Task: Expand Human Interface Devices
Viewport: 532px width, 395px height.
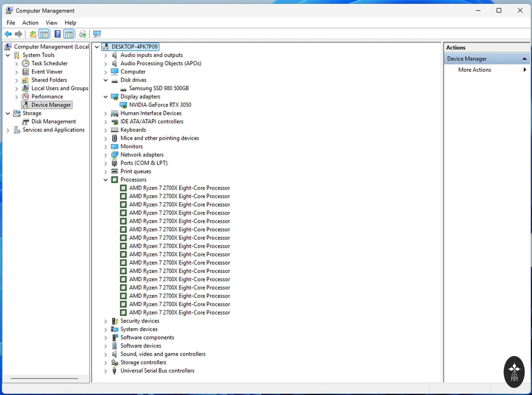Action: coord(106,113)
